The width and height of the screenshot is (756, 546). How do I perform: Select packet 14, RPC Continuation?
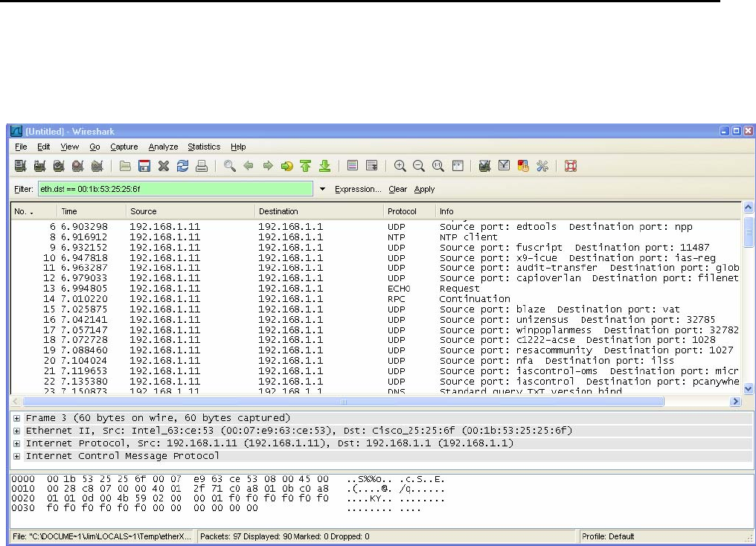pos(376,299)
